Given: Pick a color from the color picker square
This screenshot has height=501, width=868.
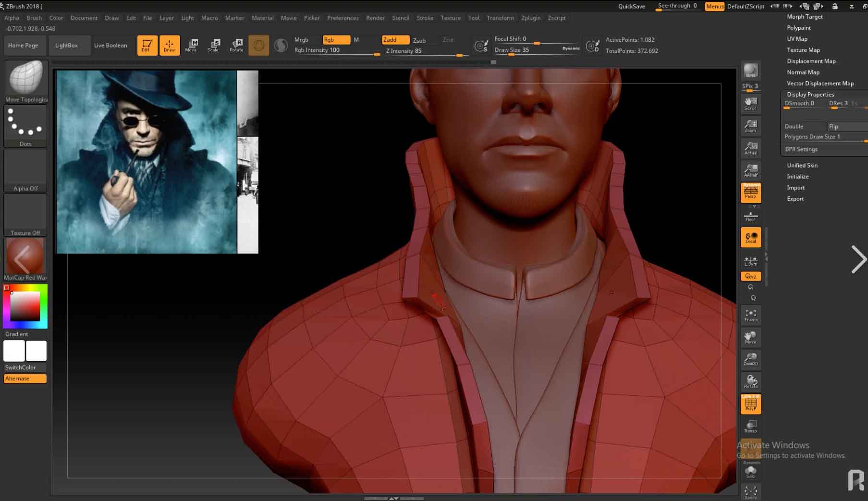Looking at the screenshot, I should tap(25, 306).
